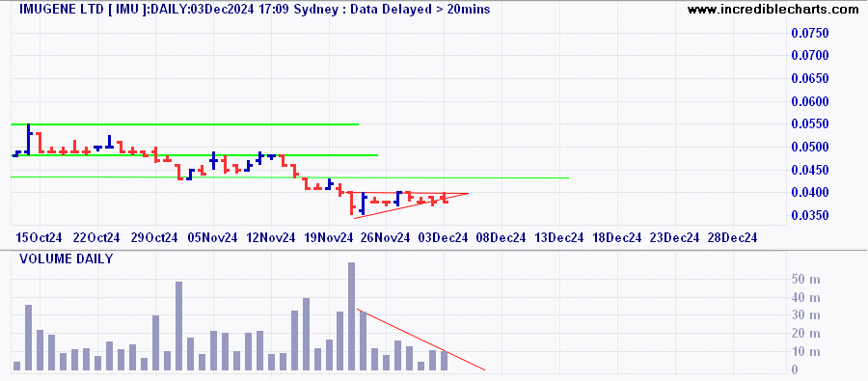The width and height of the screenshot is (868, 381).
Task: Select the 0.0750 price axis label
Action: [x=810, y=33]
